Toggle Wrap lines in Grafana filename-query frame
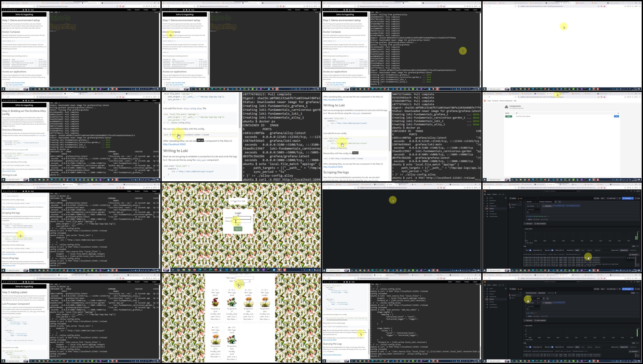 coord(552,250)
